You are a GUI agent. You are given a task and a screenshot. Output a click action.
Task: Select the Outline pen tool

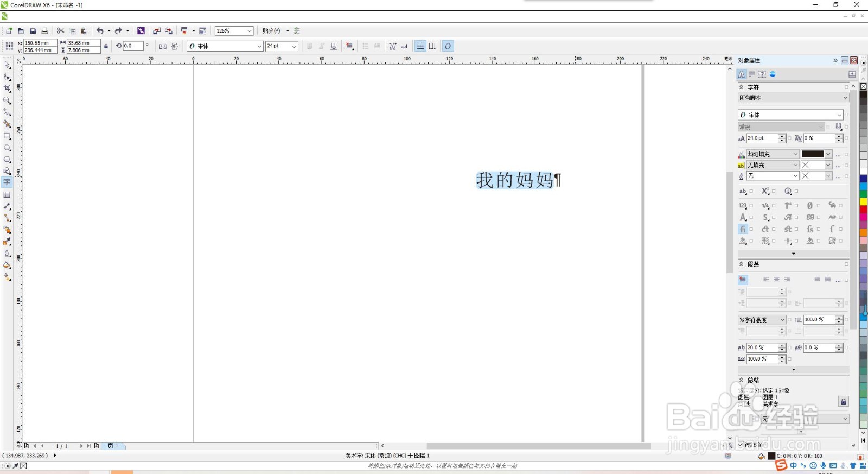coord(7,254)
